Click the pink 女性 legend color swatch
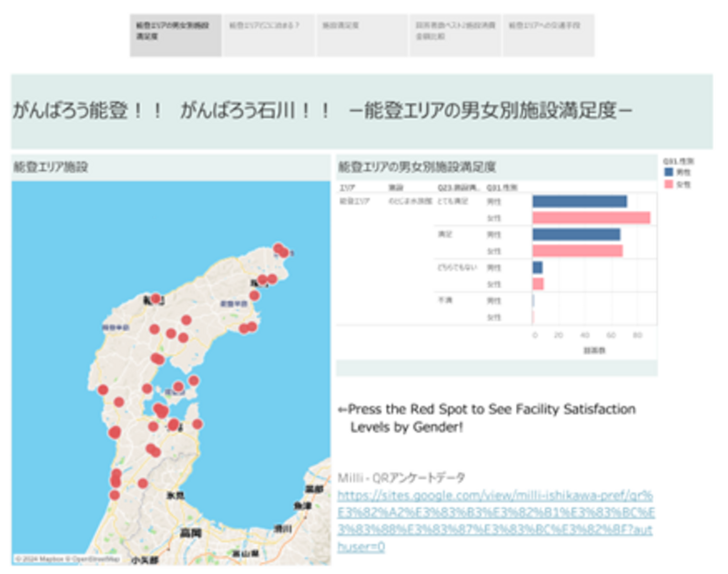Screen dimensions: 728x574 point(670,183)
